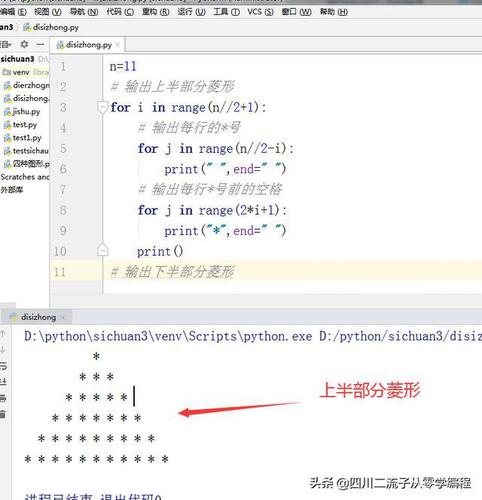Screen dimensions: 482x500
Task: Click print("*",end=" ") statement on line 9
Action: (225, 231)
